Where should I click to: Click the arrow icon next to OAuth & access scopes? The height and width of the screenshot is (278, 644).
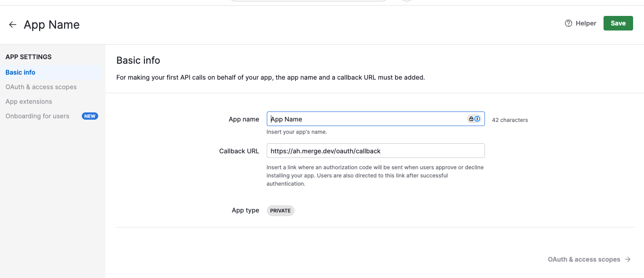click(628, 259)
